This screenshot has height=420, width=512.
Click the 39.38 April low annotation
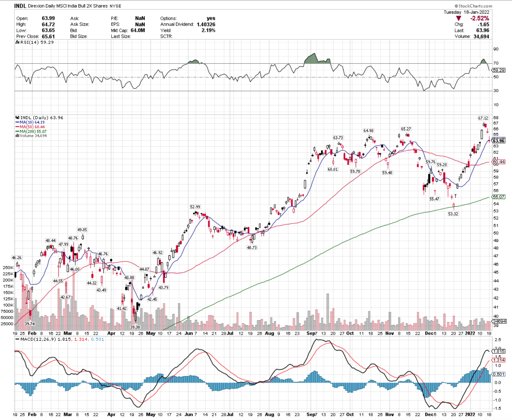tap(135, 327)
